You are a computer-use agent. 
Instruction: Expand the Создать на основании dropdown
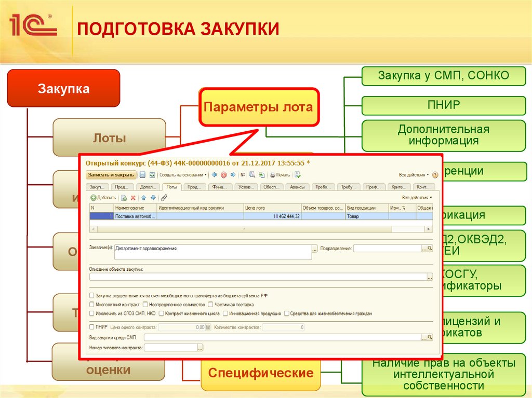(x=206, y=174)
